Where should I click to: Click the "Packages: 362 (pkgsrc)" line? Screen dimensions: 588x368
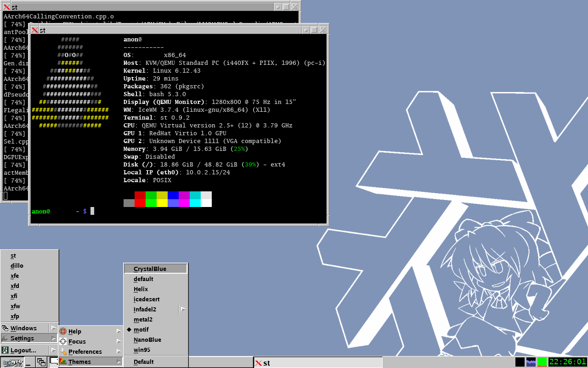click(164, 86)
